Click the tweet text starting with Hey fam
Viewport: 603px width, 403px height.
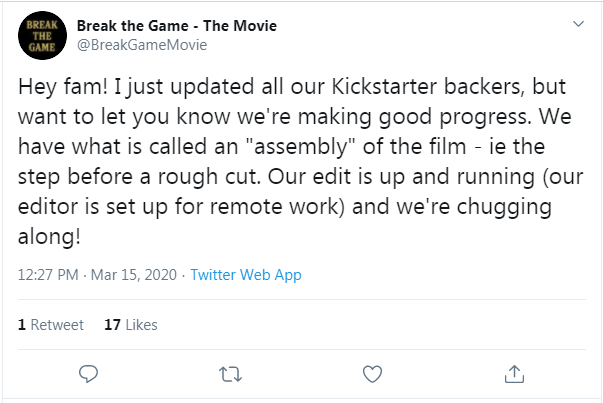300,161
